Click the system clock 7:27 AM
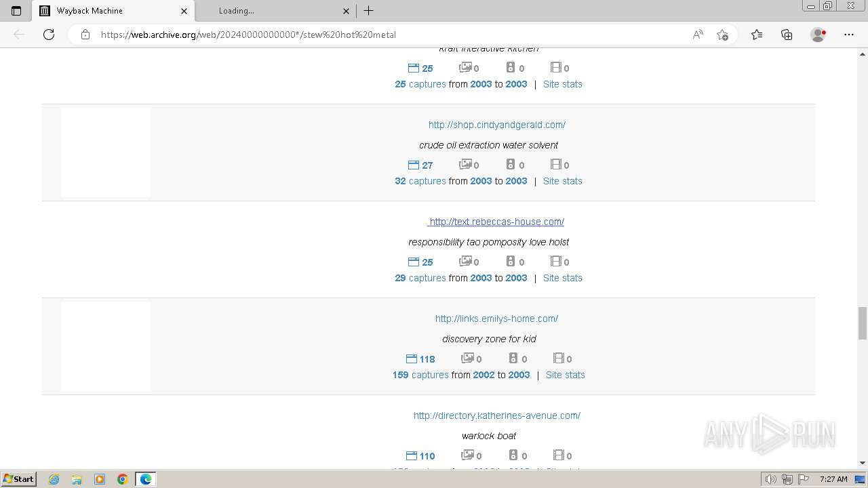Screen dimensions: 868x488 coord(833,479)
